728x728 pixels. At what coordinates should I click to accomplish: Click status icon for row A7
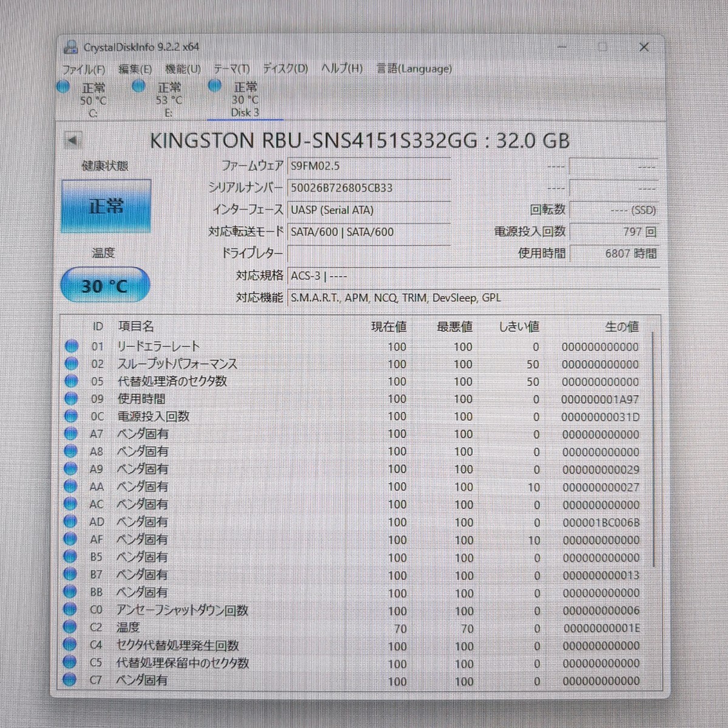[x=72, y=434]
